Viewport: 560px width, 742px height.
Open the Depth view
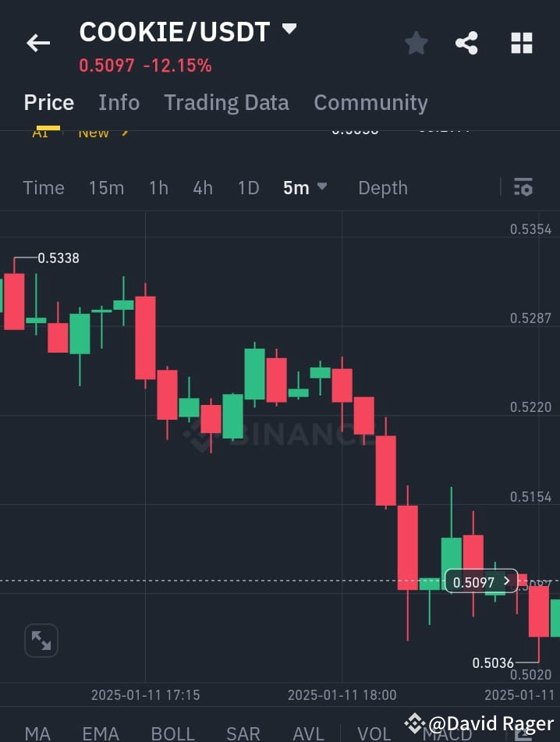click(x=383, y=187)
